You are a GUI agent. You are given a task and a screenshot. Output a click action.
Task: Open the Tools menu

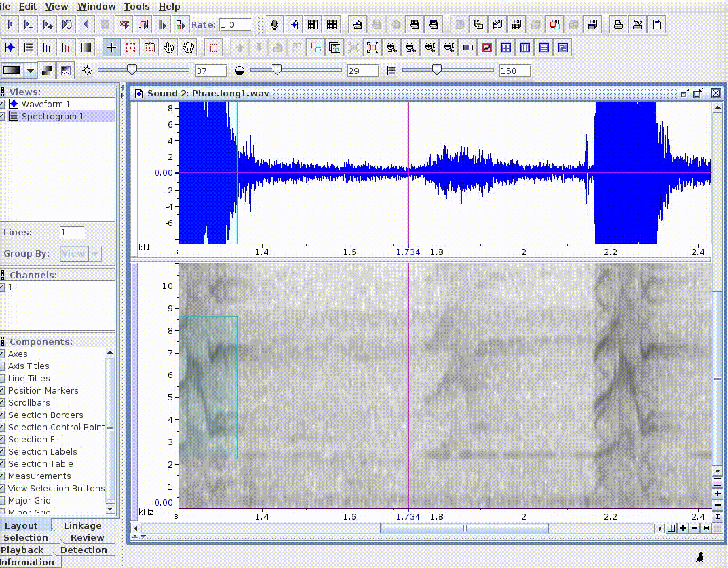(x=136, y=6)
